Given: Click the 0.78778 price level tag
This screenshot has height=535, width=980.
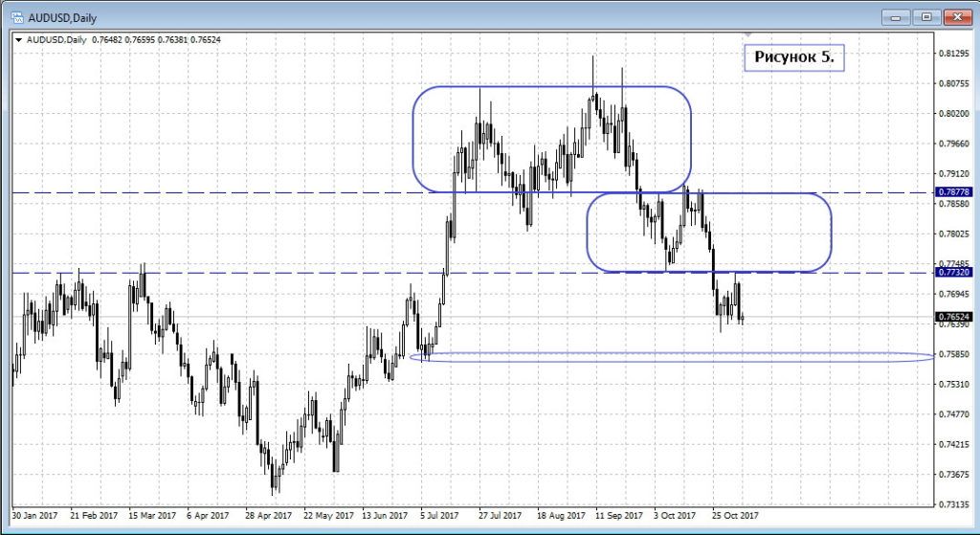Looking at the screenshot, I should click(952, 192).
